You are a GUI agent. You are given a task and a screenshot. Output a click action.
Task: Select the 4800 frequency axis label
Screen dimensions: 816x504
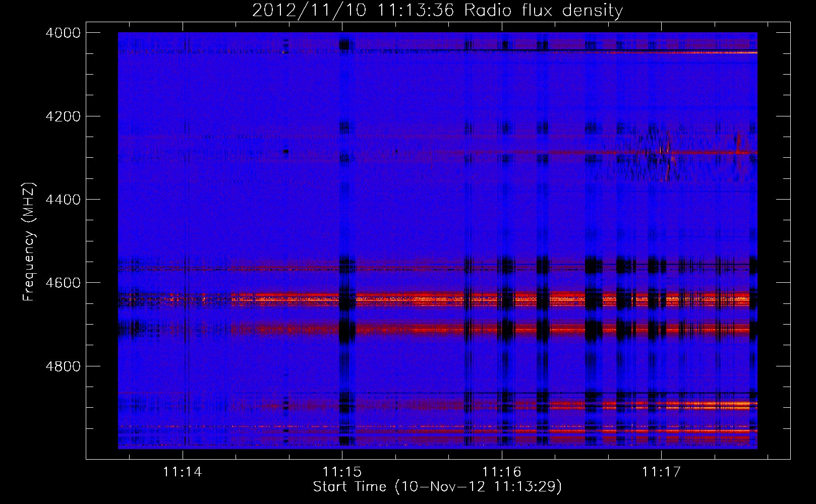coord(63,366)
